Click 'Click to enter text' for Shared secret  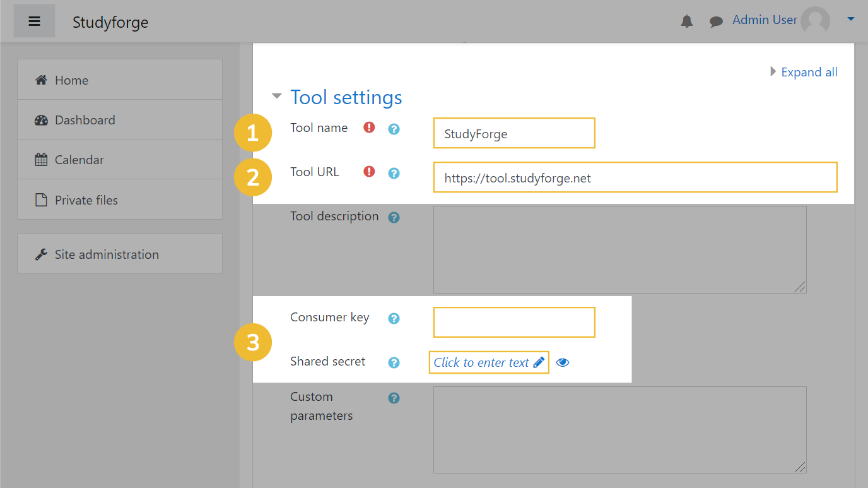pos(481,362)
